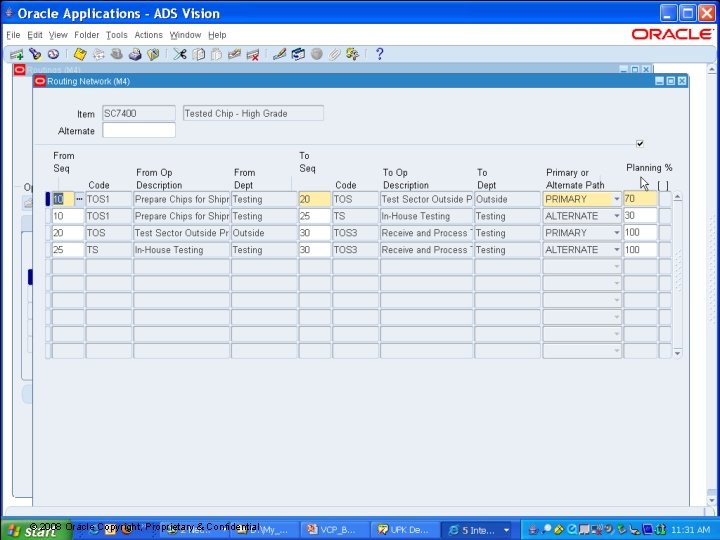Open the path dropdown in the first empty row
Viewport: 720px width, 540px height.
click(617, 267)
